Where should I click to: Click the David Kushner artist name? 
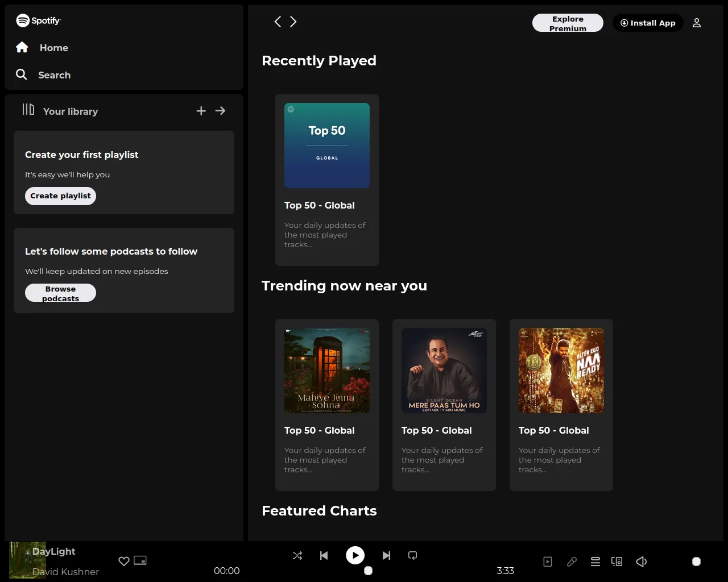[x=65, y=572]
